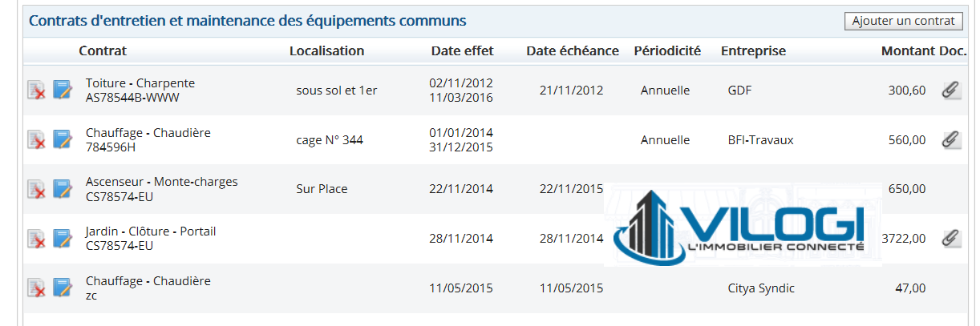Screen dimensions: 980x326
Task: Click the Ajouter un contrat button
Action: 903,21
